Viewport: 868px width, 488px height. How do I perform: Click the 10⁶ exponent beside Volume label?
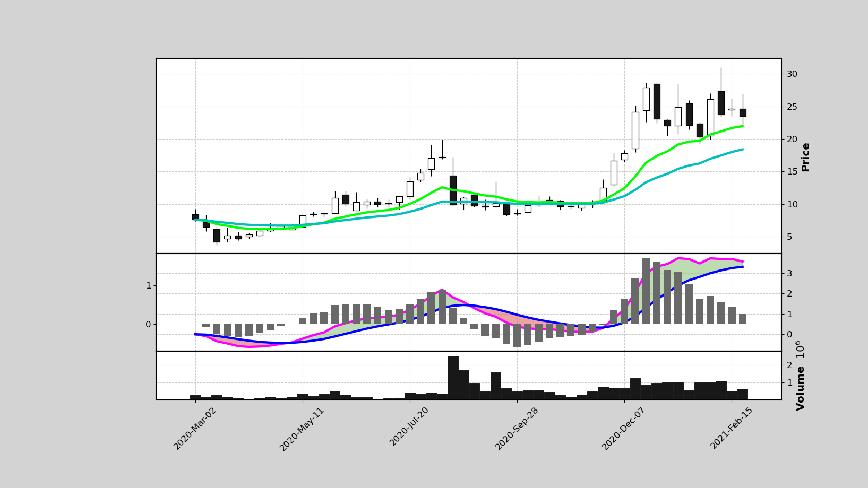[x=799, y=351]
